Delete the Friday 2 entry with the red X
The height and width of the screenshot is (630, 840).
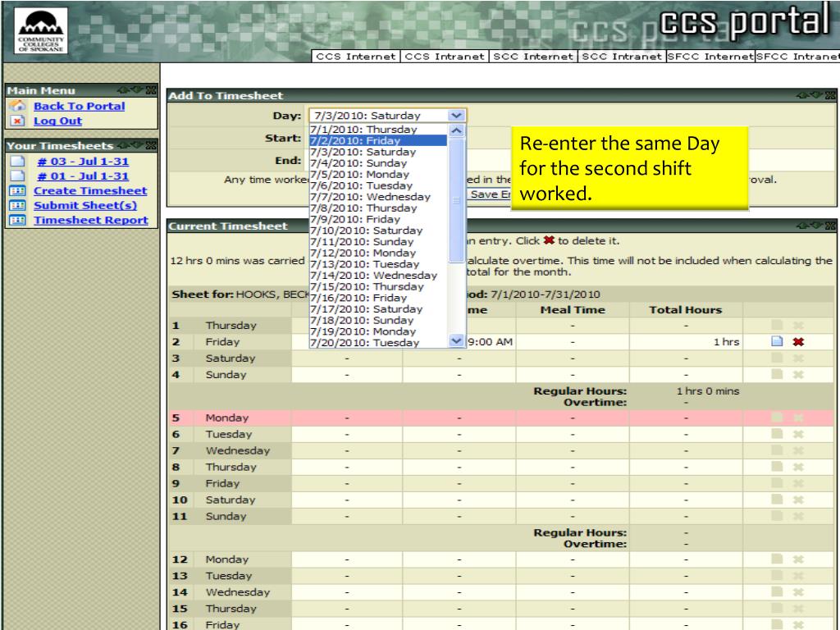798,342
